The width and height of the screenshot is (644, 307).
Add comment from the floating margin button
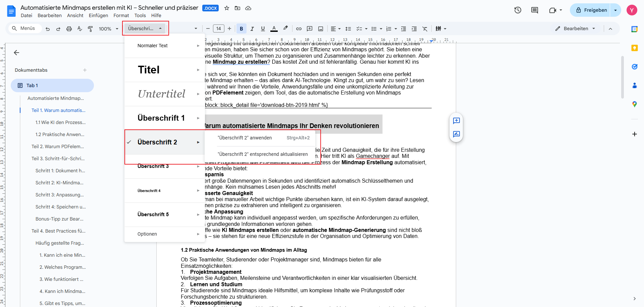pyautogui.click(x=457, y=121)
